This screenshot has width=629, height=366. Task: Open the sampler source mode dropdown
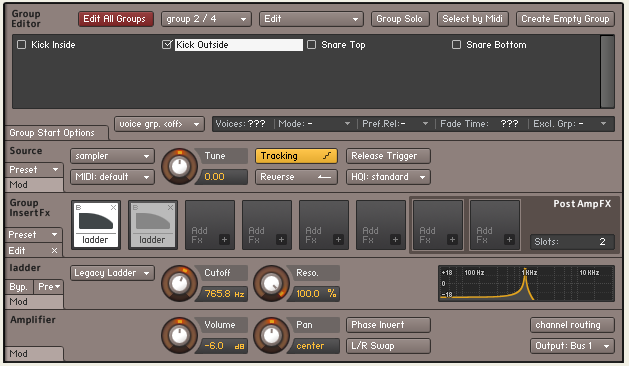coord(112,156)
